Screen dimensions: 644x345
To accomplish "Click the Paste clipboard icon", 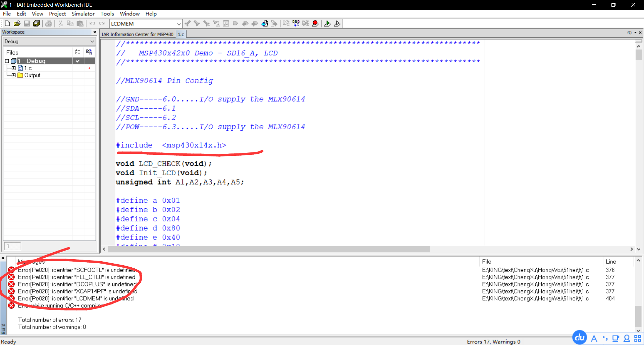I will pyautogui.click(x=80, y=23).
